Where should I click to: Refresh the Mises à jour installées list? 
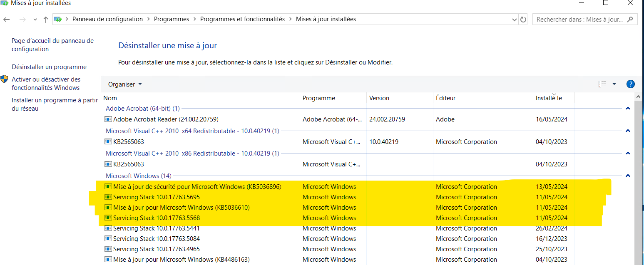point(524,19)
